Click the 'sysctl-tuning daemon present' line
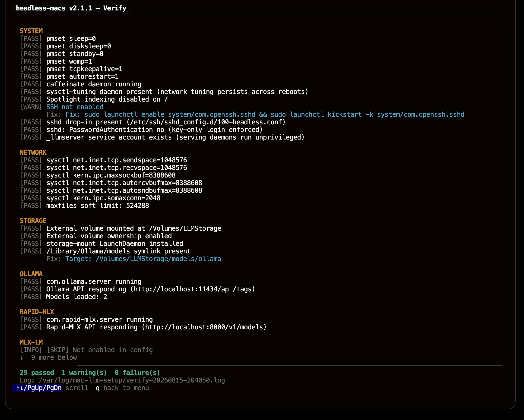 [x=177, y=92]
